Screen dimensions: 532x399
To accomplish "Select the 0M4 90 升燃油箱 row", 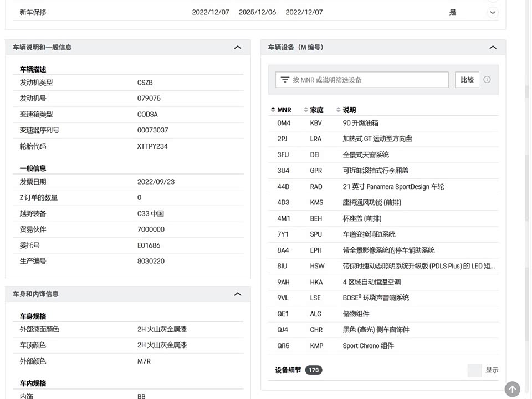I will (382, 123).
